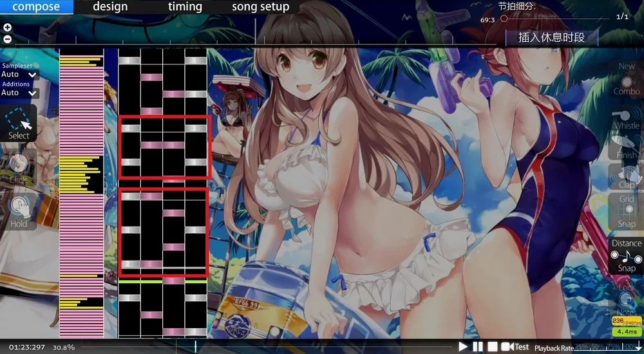Viewport: 644px width, 354px height.
Task: Toggle New Combo
Action: 627,79
